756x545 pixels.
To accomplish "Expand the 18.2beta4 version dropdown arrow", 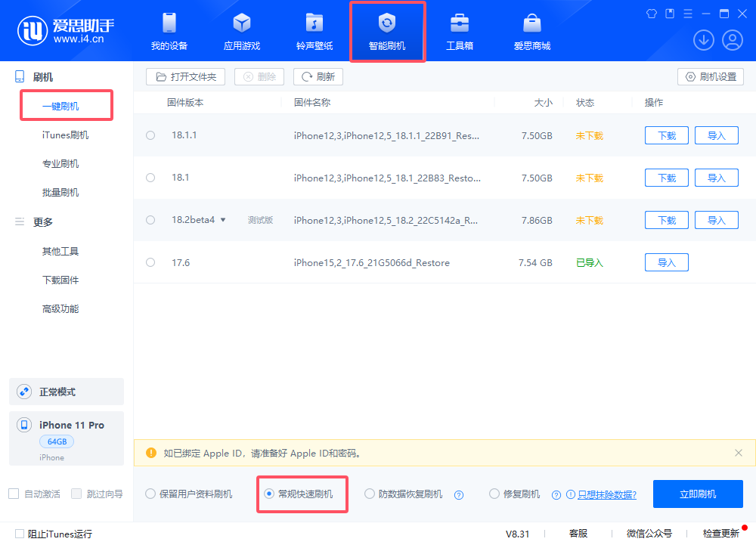I will click(x=223, y=220).
